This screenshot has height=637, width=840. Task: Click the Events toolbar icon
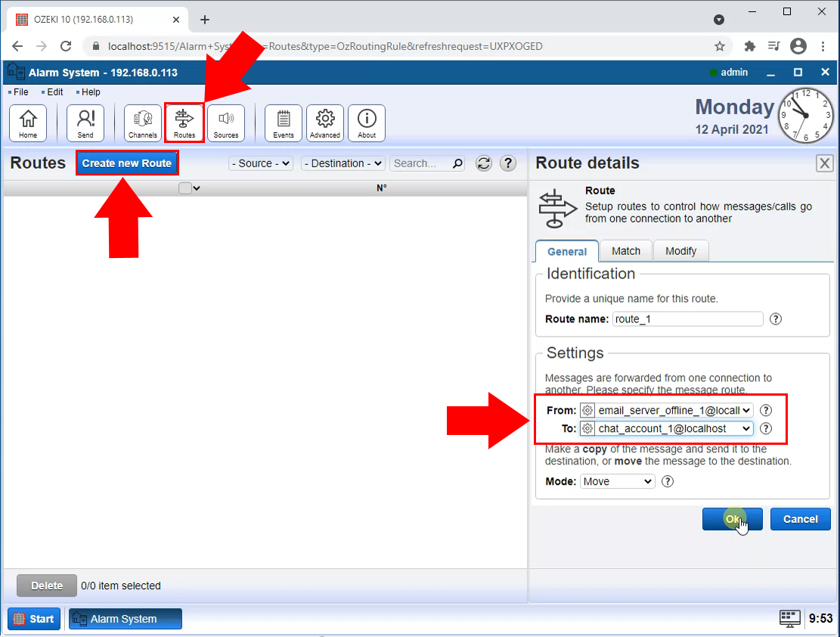283,123
